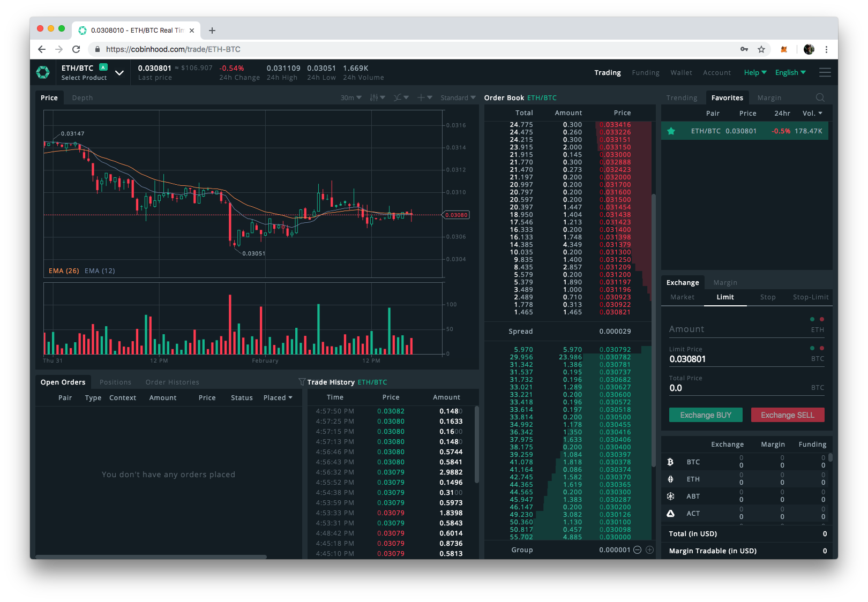Image resolution: width=868 pixels, height=602 pixels.
Task: Open the English language dropdown
Action: click(790, 72)
